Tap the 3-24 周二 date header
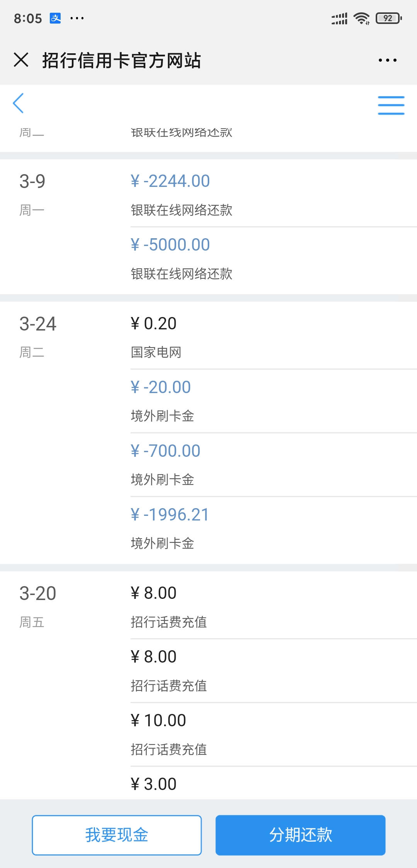The width and height of the screenshot is (417, 868). tap(38, 337)
